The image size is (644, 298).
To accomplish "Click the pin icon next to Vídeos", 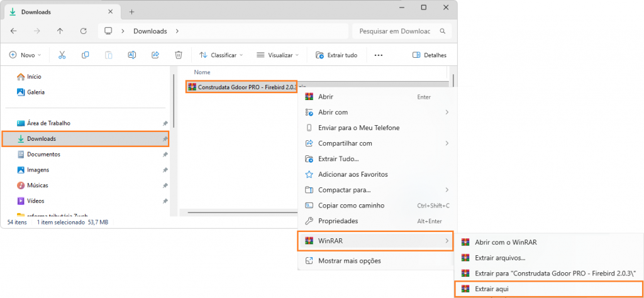I will (x=165, y=201).
